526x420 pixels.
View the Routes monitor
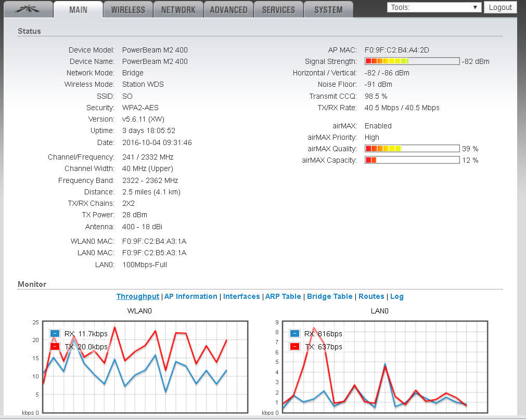click(371, 296)
